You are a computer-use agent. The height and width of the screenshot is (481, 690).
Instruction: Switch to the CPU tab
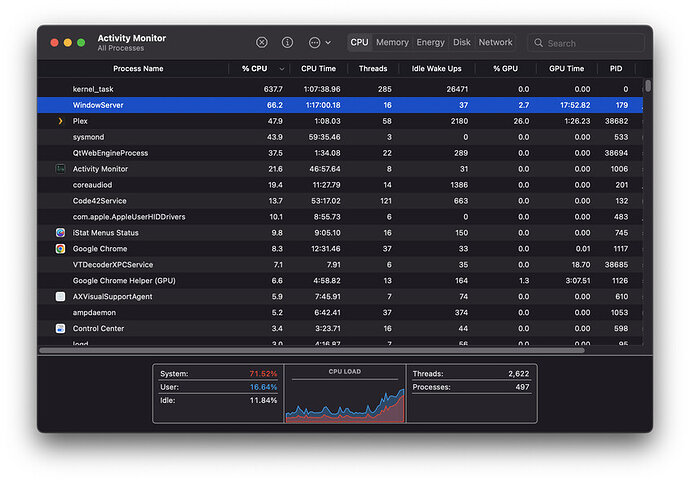coord(359,42)
